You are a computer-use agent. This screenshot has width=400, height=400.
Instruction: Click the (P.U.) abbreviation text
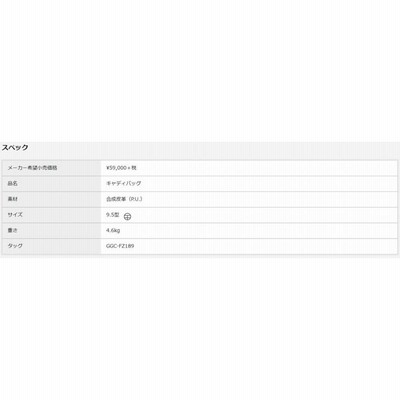pyautogui.click(x=134, y=199)
